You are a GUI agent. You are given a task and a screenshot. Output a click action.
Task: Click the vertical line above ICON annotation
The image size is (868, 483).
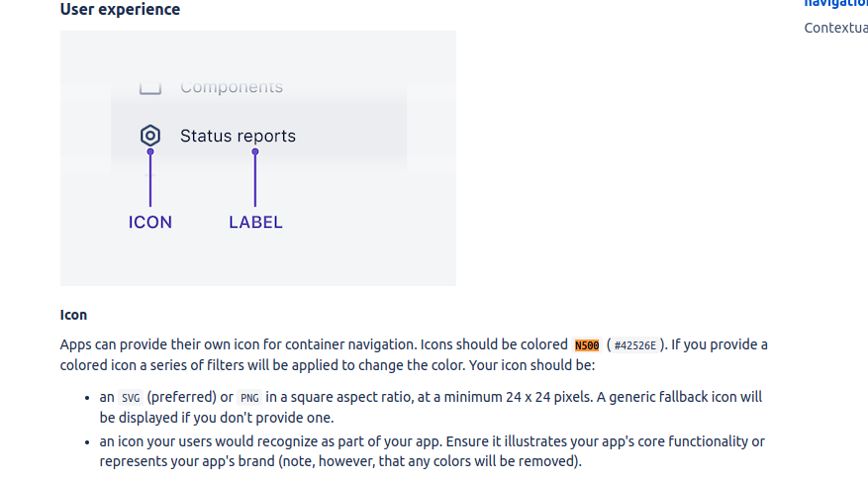(x=150, y=180)
